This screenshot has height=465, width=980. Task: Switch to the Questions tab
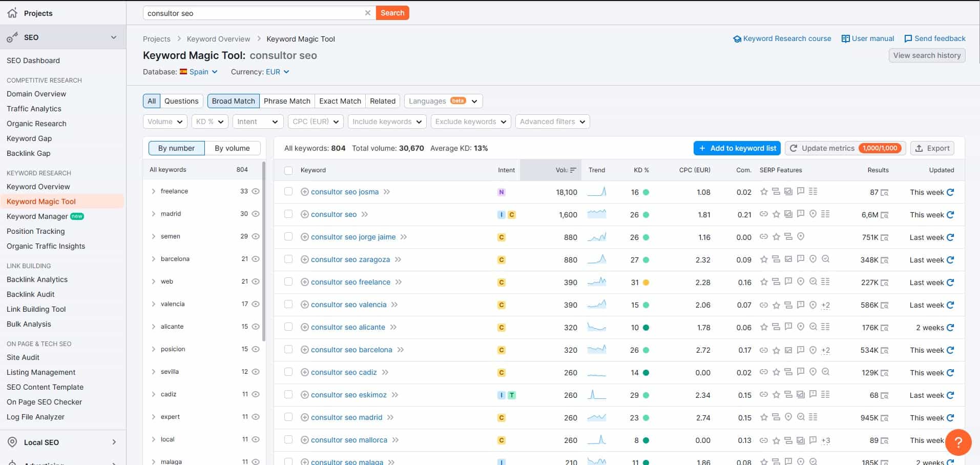point(181,100)
